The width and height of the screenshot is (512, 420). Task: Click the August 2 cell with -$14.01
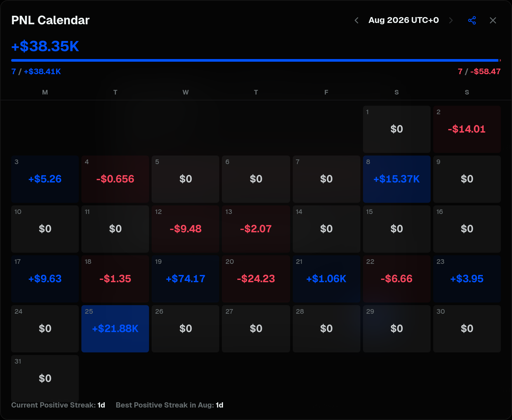click(467, 129)
